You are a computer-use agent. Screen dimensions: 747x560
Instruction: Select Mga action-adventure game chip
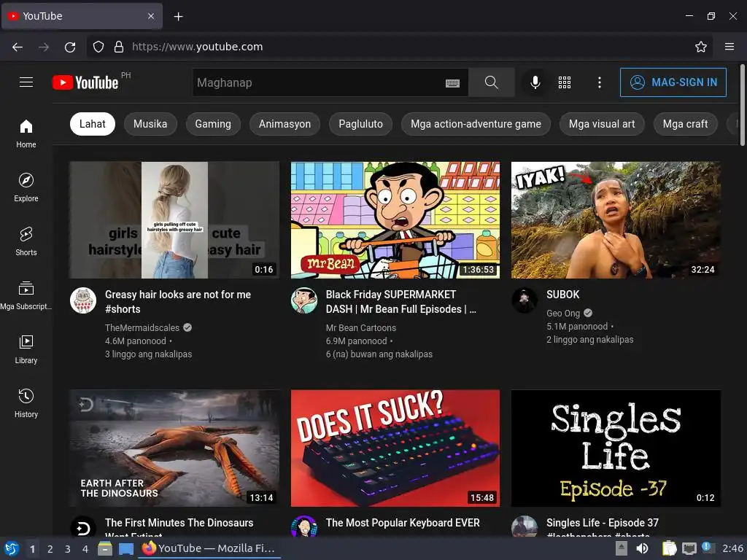click(476, 124)
